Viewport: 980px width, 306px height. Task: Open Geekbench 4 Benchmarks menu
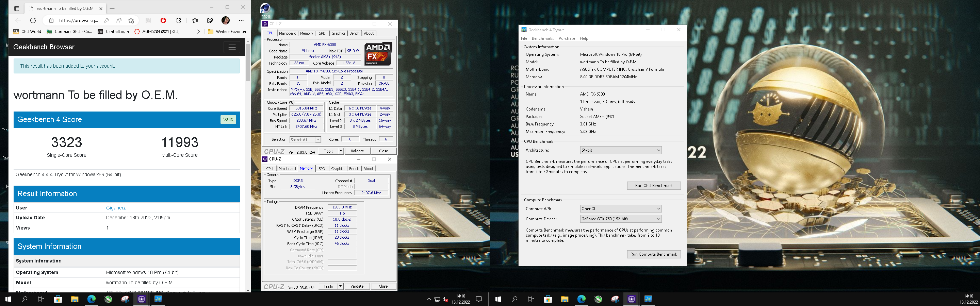tap(542, 38)
